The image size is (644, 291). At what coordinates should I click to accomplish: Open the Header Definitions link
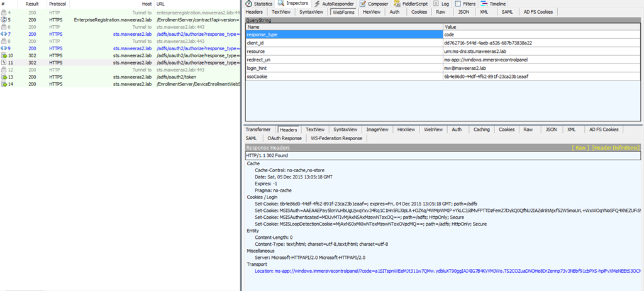point(615,147)
